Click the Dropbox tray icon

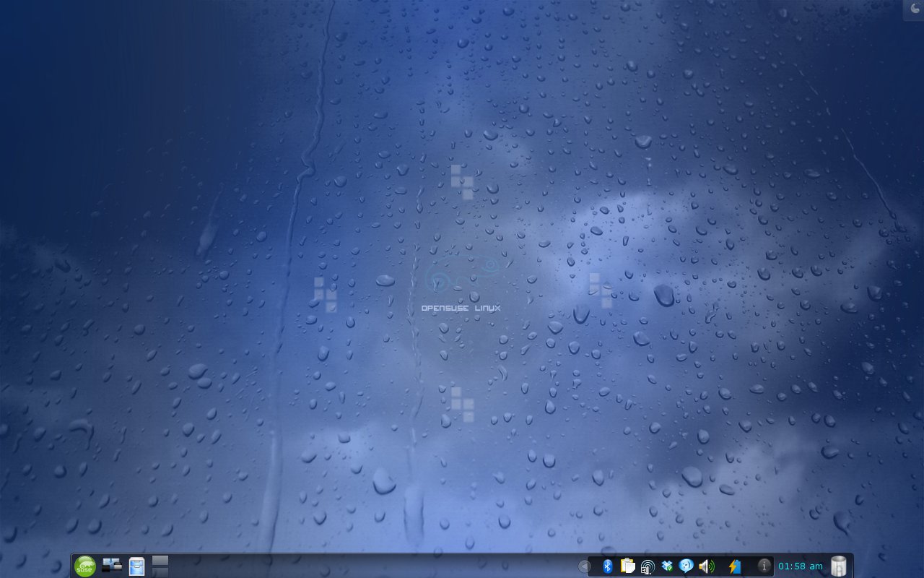pos(667,566)
